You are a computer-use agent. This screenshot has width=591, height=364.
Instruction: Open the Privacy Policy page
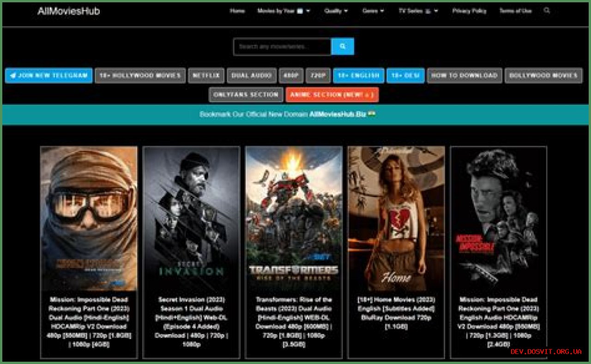click(469, 11)
